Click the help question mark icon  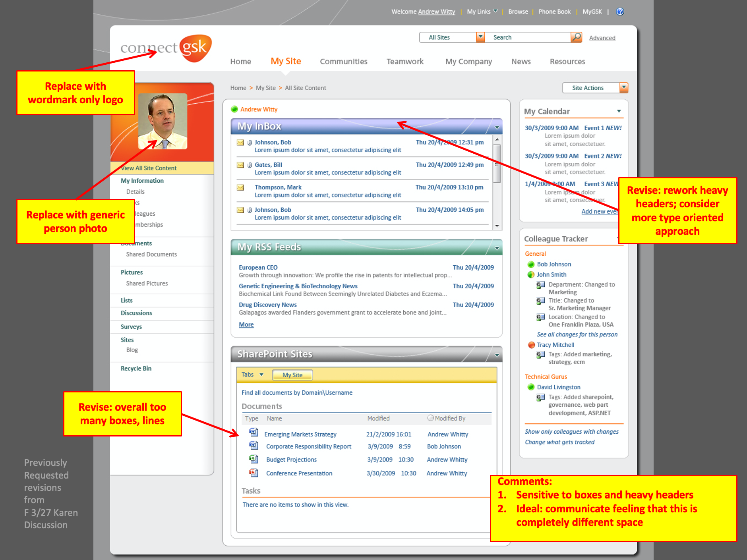(620, 12)
